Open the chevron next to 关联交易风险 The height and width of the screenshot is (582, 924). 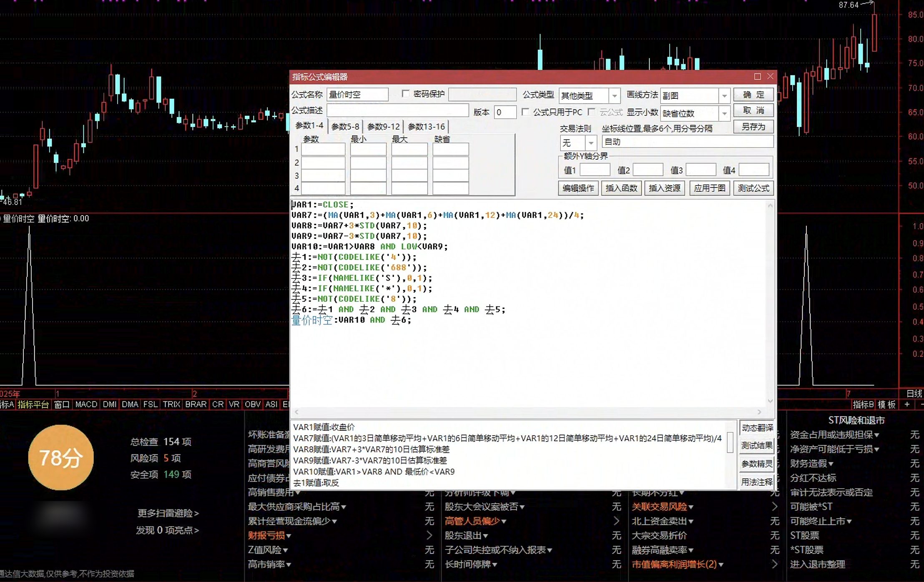[774, 507]
